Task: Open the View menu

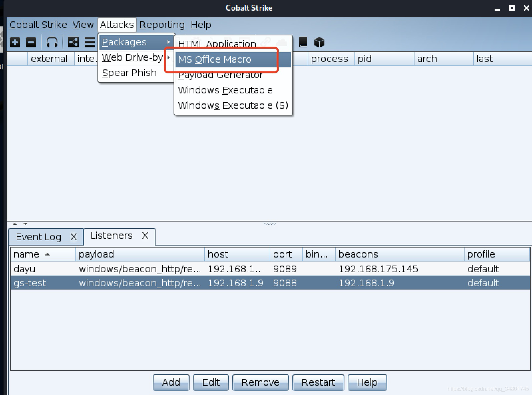Action: (83, 25)
